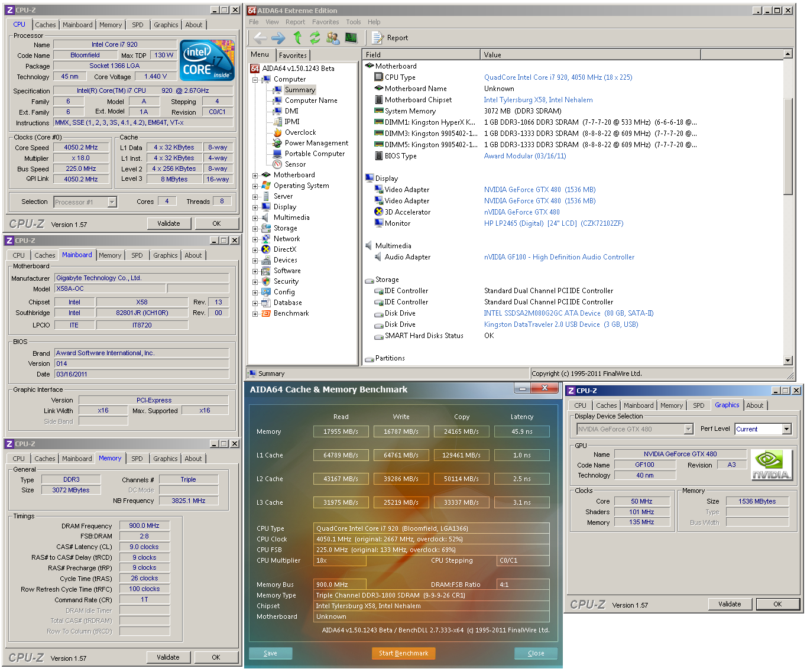Click the Intel Tylersburg X58 chipset link

(x=538, y=100)
